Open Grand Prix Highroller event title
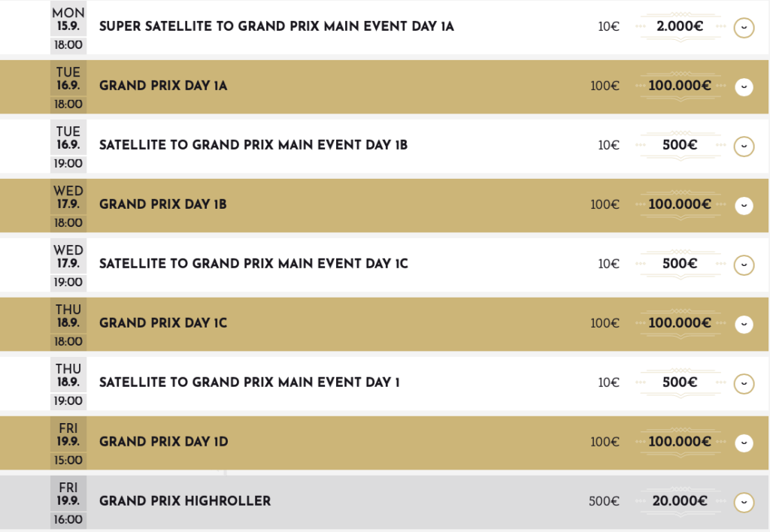This screenshot has width=770, height=532. tap(185, 501)
